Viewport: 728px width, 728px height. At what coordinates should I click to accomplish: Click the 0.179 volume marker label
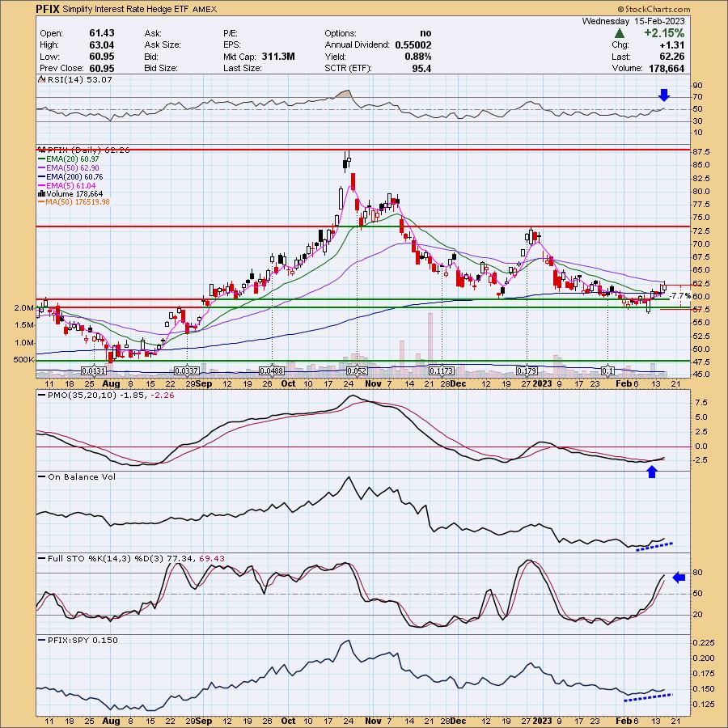pyautogui.click(x=527, y=371)
